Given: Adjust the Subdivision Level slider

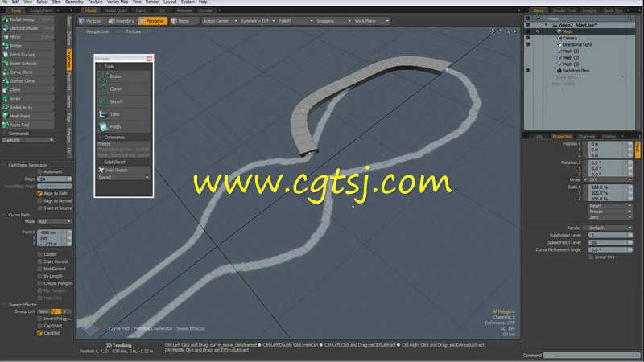Looking at the screenshot, I should pyautogui.click(x=610, y=235).
